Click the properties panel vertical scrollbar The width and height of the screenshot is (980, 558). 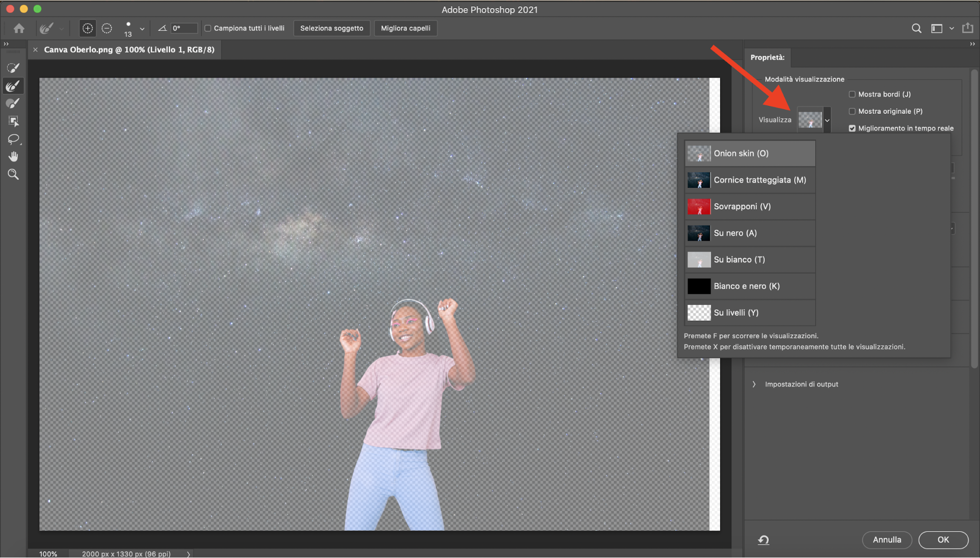974,218
